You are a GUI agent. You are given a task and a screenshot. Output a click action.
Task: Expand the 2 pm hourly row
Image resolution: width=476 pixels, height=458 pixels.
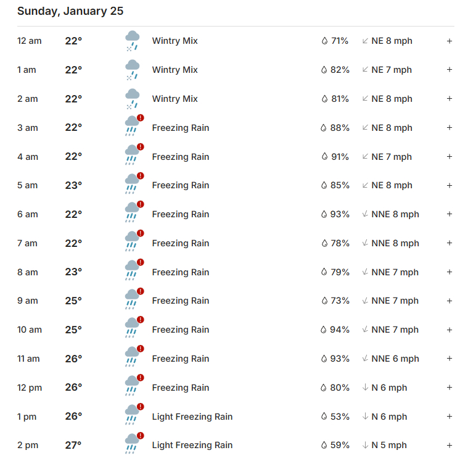tap(449, 445)
